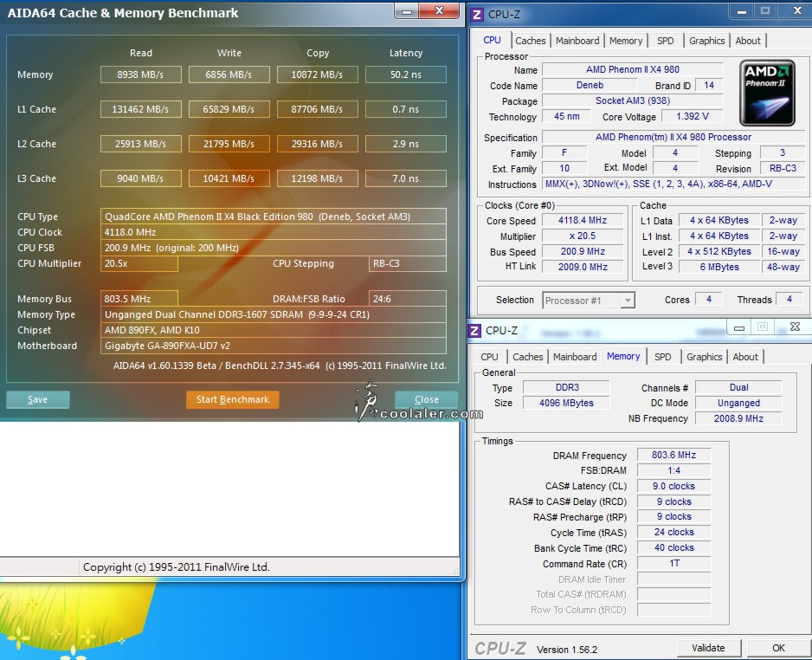Click the Core Voltage value 1.392 V
The image size is (812, 660).
click(693, 117)
